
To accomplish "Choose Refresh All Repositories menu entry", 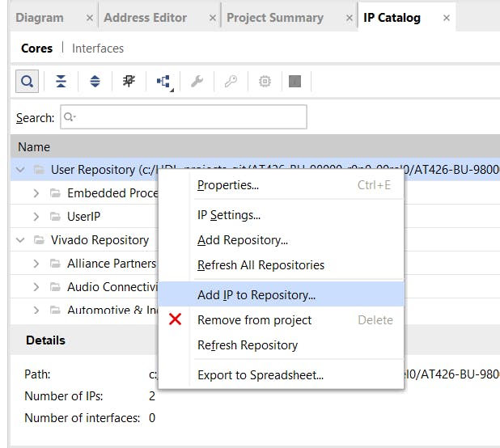I will pos(281,265).
